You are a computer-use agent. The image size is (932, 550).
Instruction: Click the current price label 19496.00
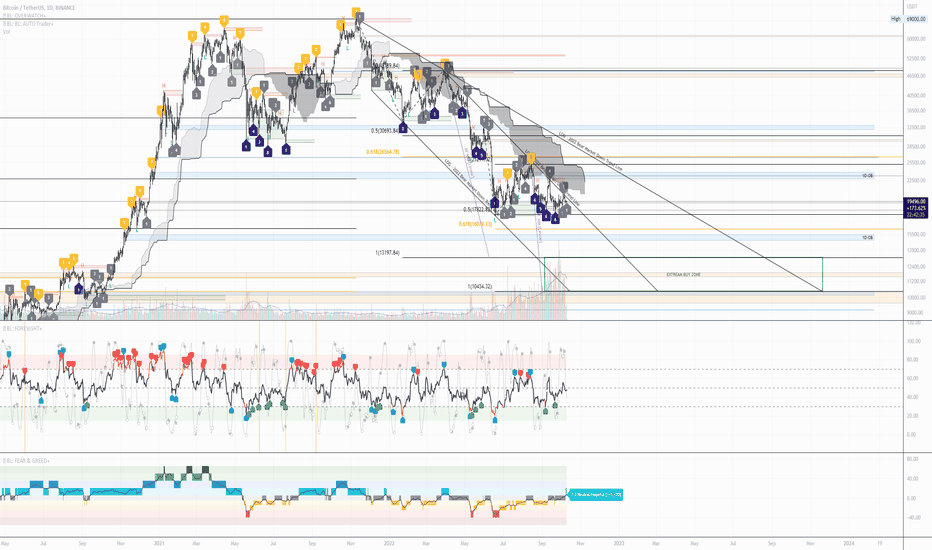click(x=916, y=202)
